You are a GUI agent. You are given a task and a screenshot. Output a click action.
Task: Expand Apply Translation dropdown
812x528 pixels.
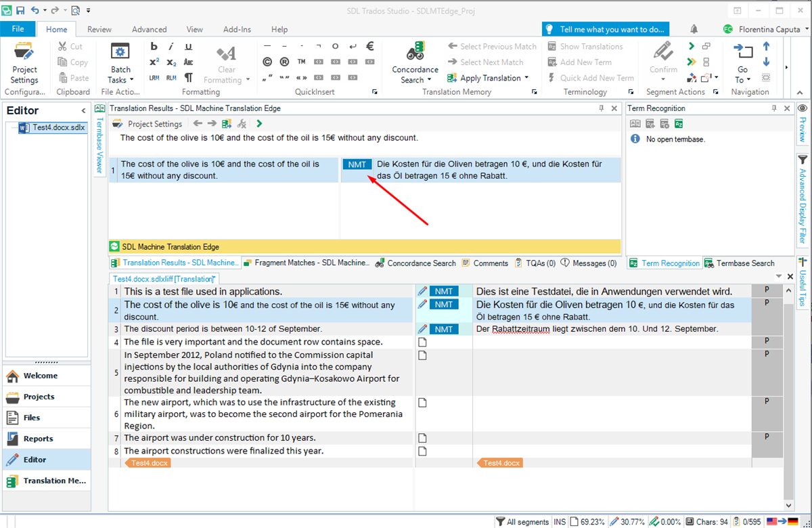point(526,78)
